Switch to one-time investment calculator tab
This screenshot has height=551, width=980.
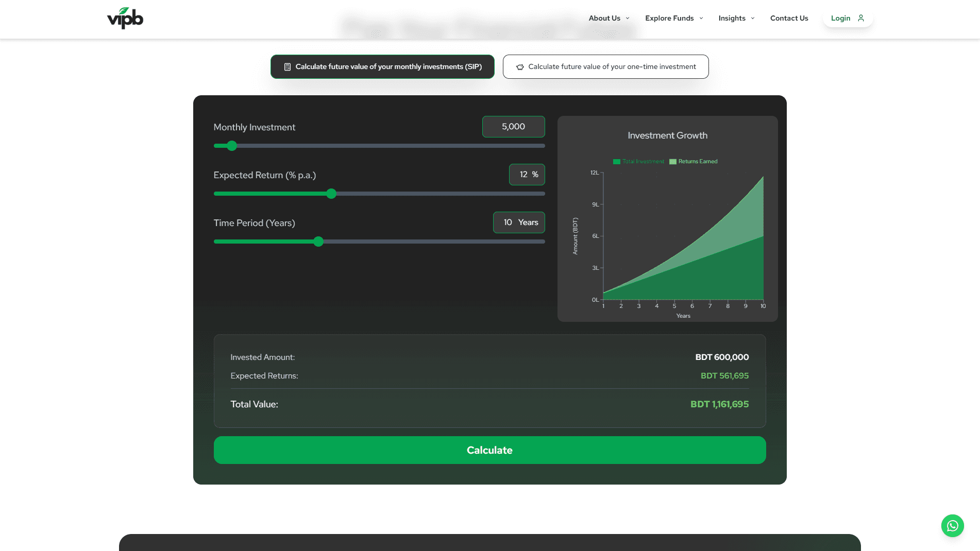coord(605,66)
